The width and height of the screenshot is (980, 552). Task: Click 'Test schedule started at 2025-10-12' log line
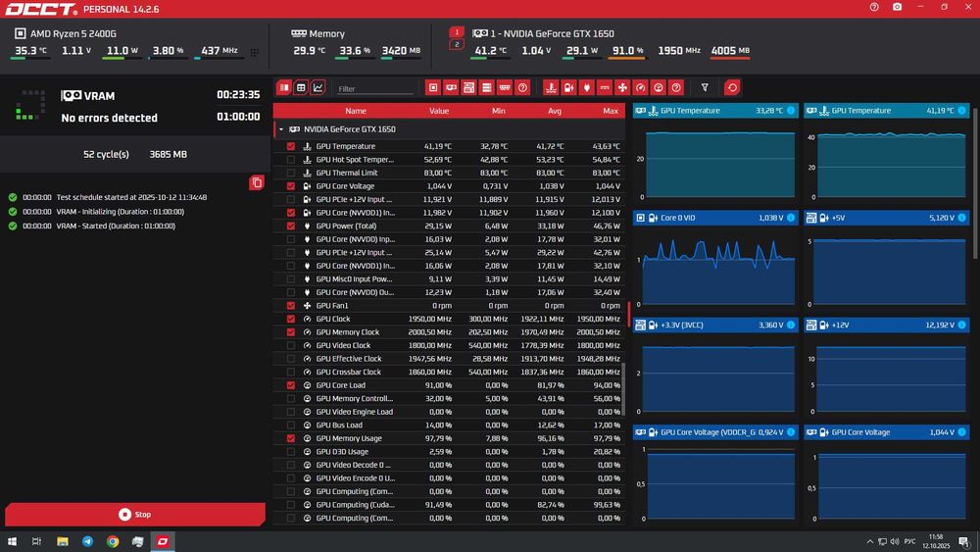[x=132, y=197]
